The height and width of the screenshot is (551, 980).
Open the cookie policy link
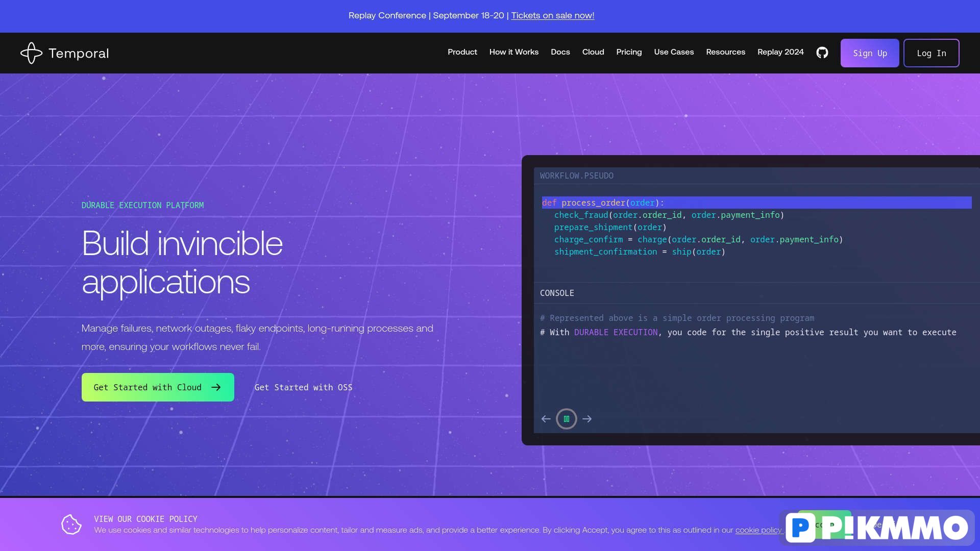pyautogui.click(x=758, y=530)
